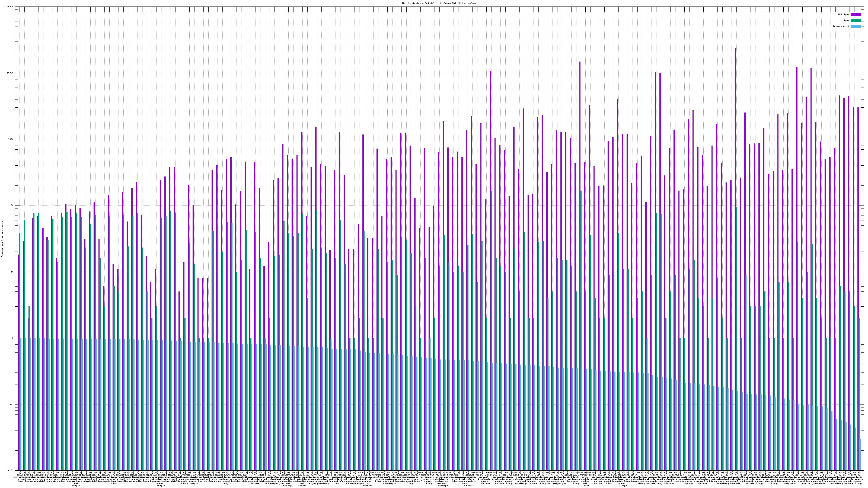Screen dimensions: 868x488
Task: Click the 100 y-axis tick label
Action: (x=12, y=206)
